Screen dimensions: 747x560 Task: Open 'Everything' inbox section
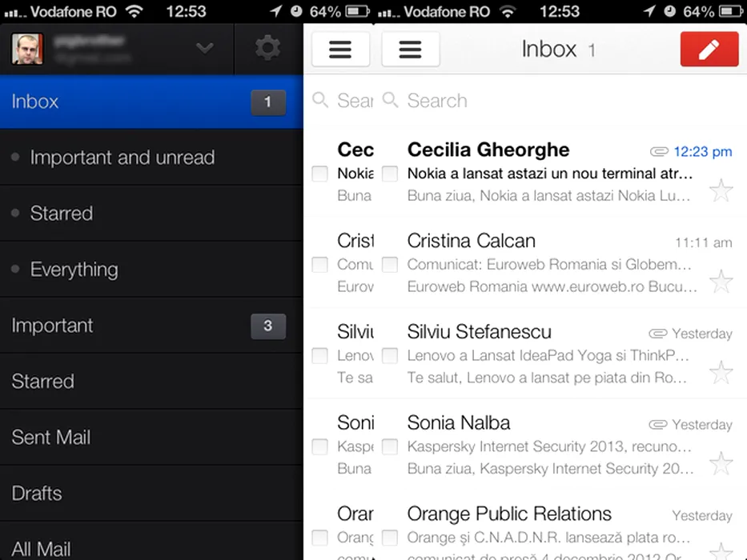[x=151, y=269]
